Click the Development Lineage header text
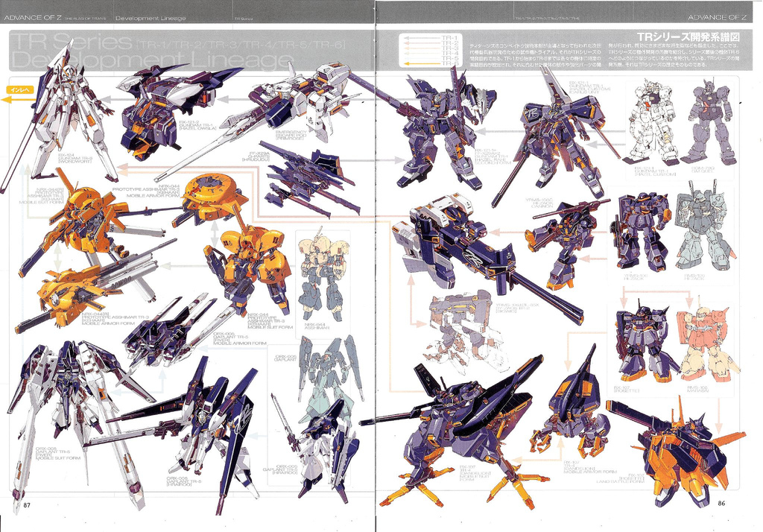763x532 pixels. click(x=151, y=18)
